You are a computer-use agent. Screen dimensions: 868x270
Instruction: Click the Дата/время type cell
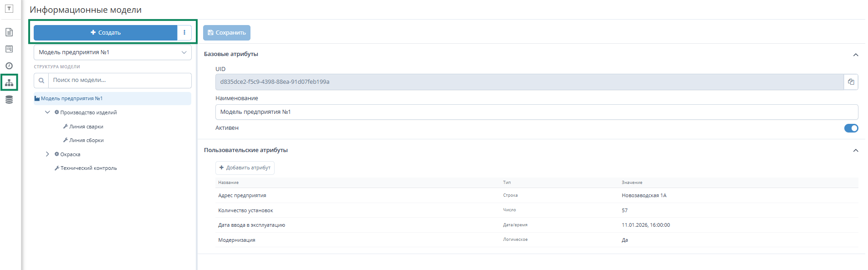pyautogui.click(x=515, y=225)
